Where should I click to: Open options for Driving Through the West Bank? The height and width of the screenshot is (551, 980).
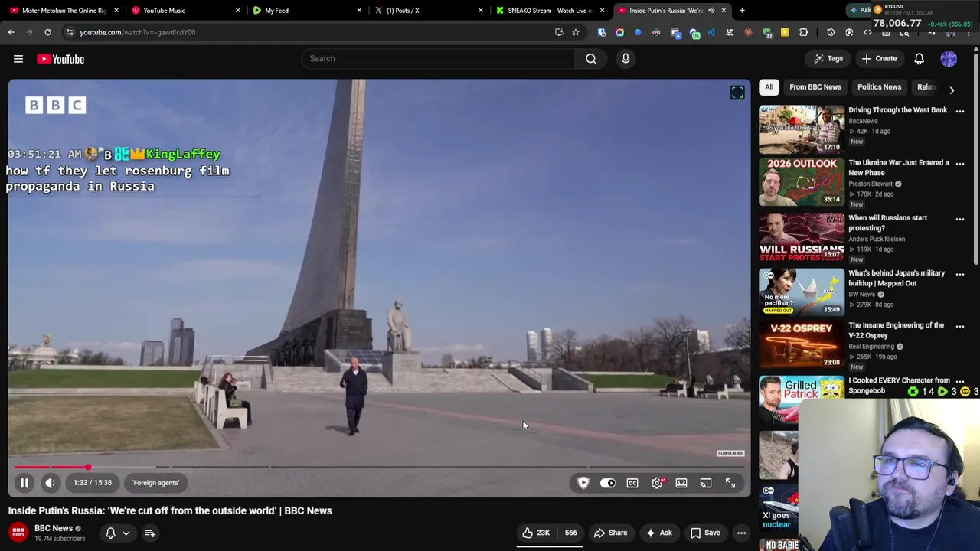point(960,111)
